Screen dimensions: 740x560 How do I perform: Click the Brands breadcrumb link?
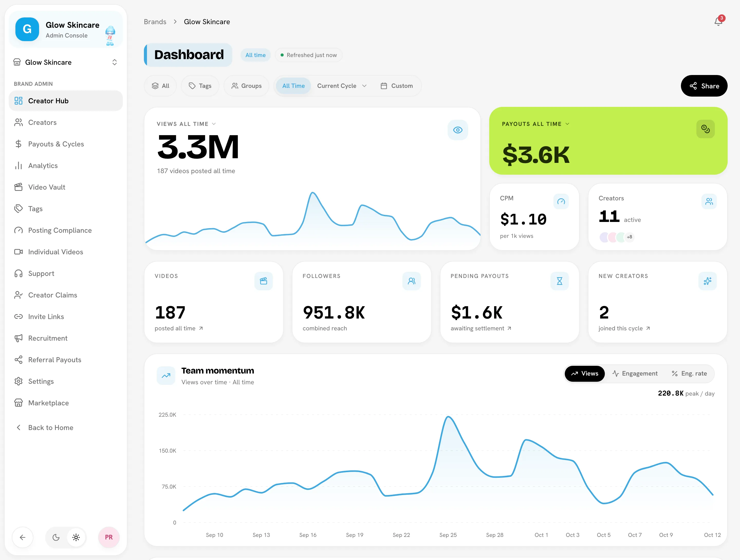[x=155, y=22]
